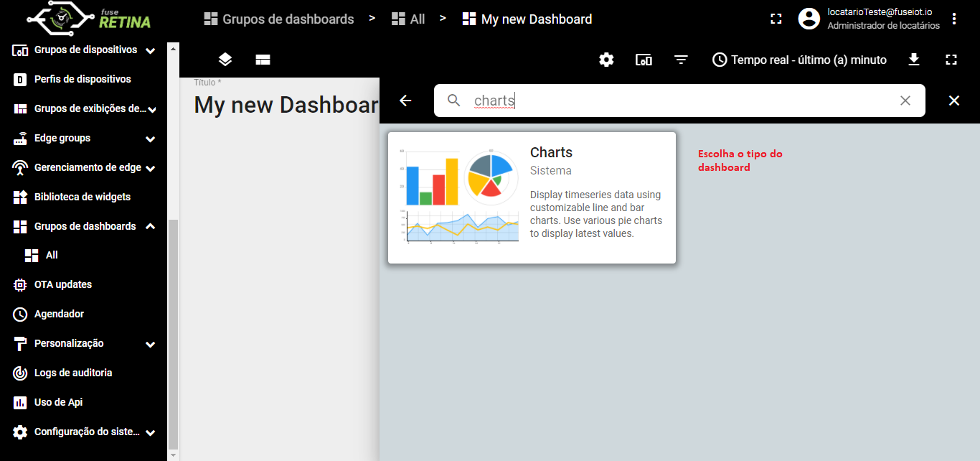
Task: Click the export download icon
Action: click(x=914, y=60)
